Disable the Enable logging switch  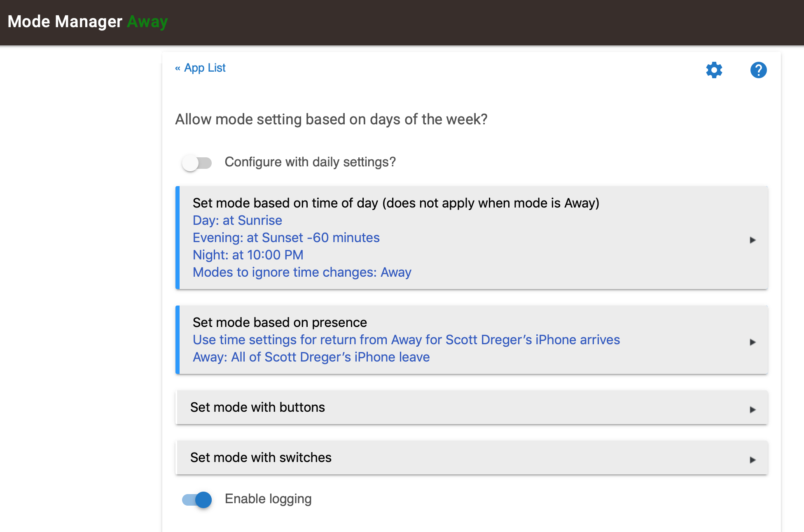pos(197,499)
